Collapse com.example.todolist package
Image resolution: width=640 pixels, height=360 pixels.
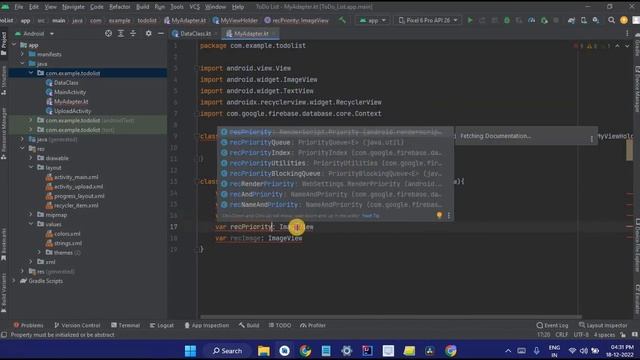click(x=31, y=73)
